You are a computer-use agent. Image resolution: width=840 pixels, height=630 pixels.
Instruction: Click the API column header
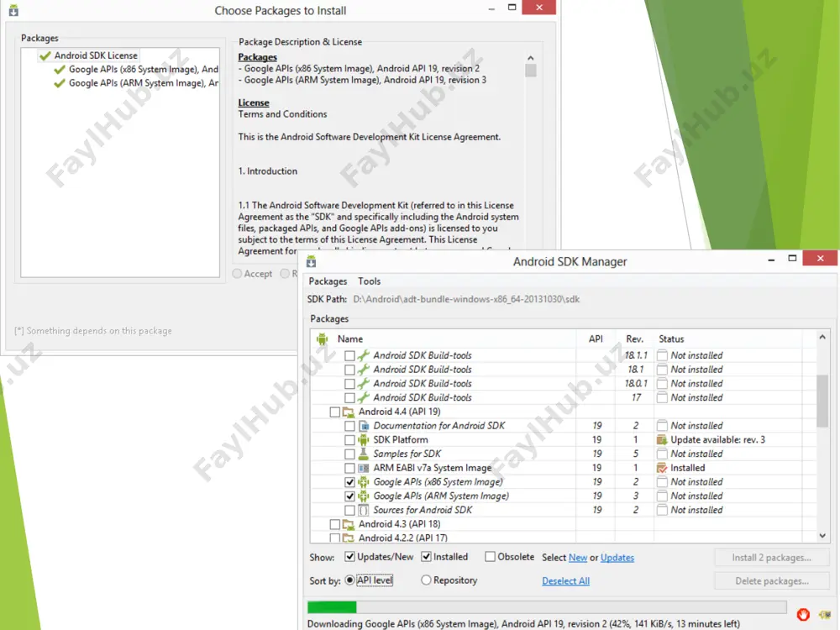pos(596,339)
